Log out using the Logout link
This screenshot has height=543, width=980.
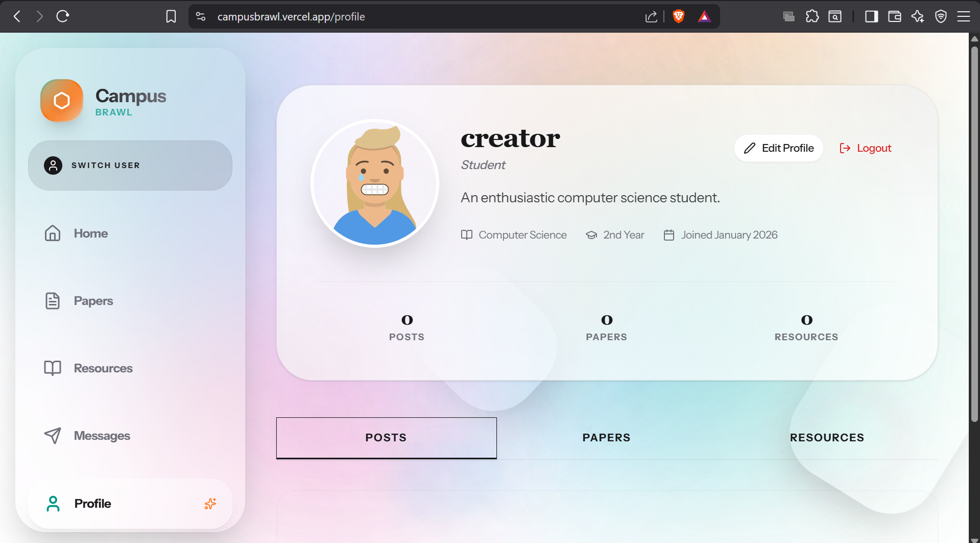coord(866,148)
